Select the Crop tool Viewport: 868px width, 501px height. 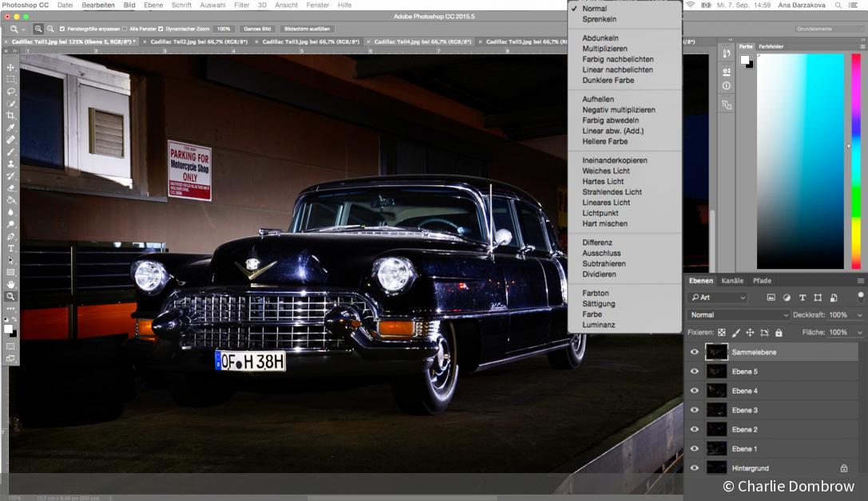pyautogui.click(x=10, y=116)
